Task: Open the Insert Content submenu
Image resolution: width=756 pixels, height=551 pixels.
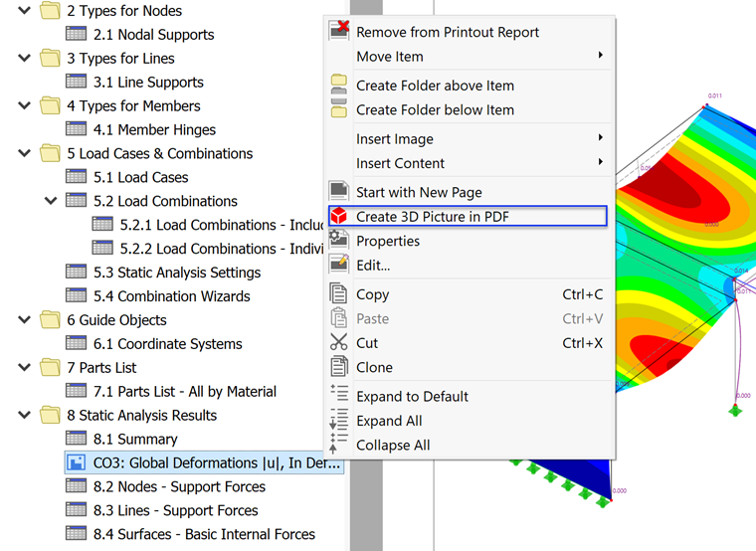Action: (x=469, y=163)
